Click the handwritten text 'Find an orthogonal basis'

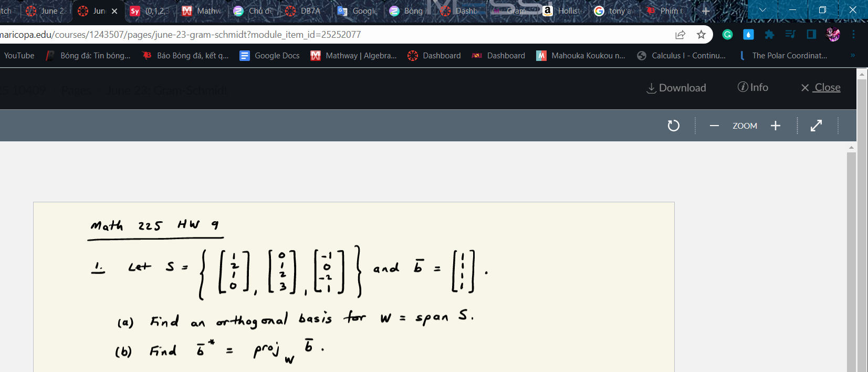point(241,319)
